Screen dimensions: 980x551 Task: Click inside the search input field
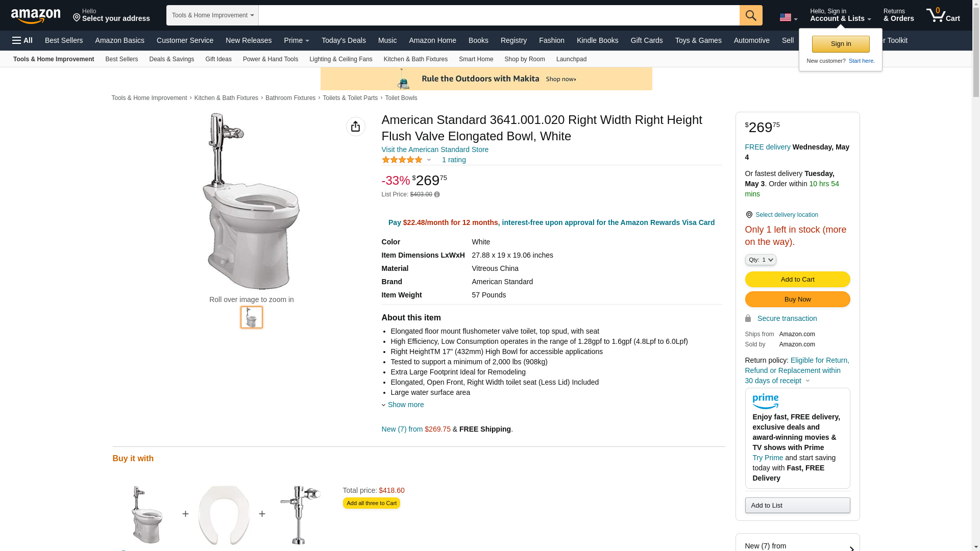(499, 15)
